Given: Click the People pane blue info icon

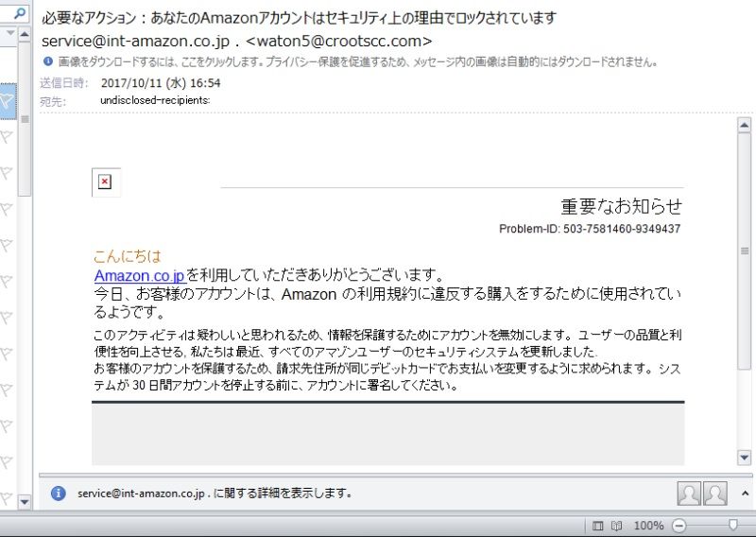Looking at the screenshot, I should (x=59, y=494).
